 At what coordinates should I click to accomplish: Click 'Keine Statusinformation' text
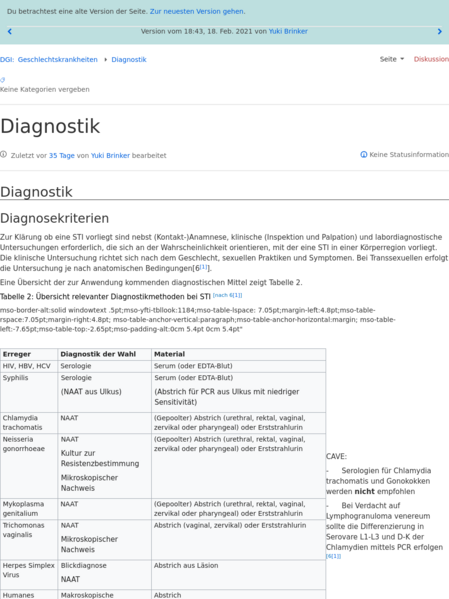(x=409, y=155)
